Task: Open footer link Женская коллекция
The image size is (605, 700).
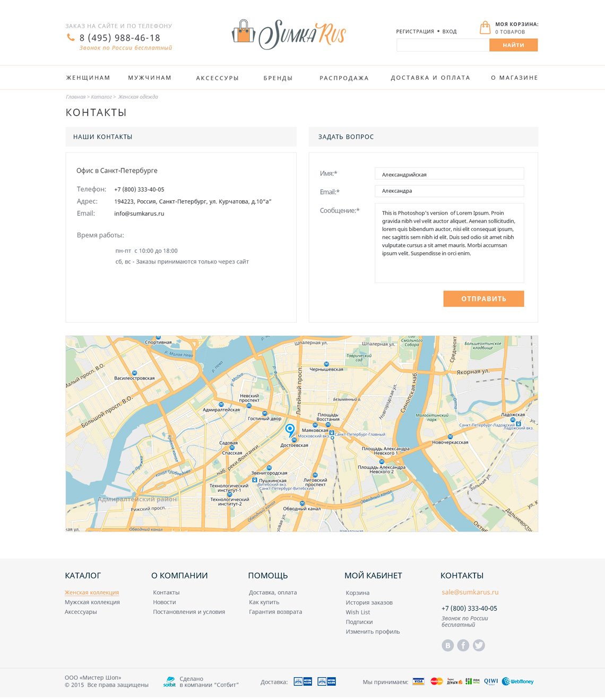Action: [x=92, y=593]
